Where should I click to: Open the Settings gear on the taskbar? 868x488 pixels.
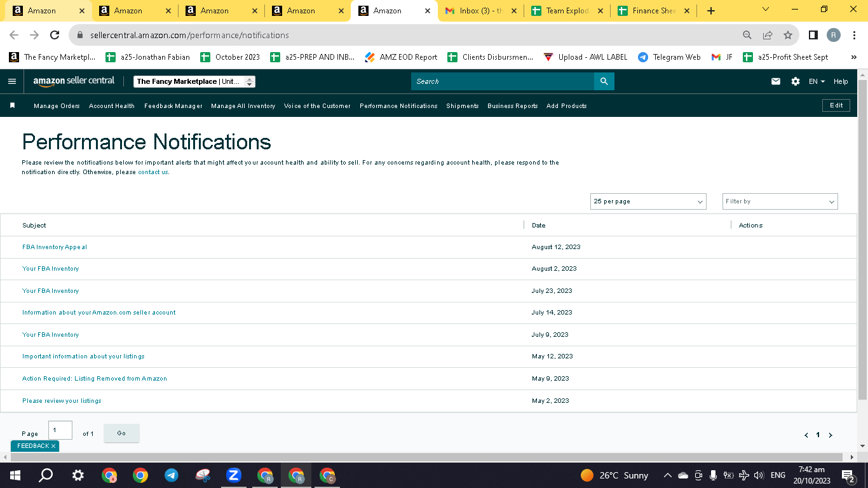click(78, 475)
